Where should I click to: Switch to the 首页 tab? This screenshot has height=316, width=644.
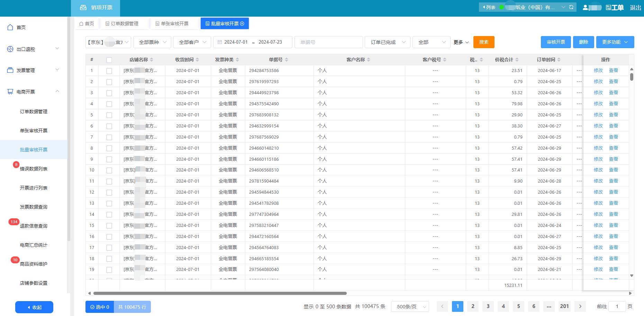coord(87,24)
